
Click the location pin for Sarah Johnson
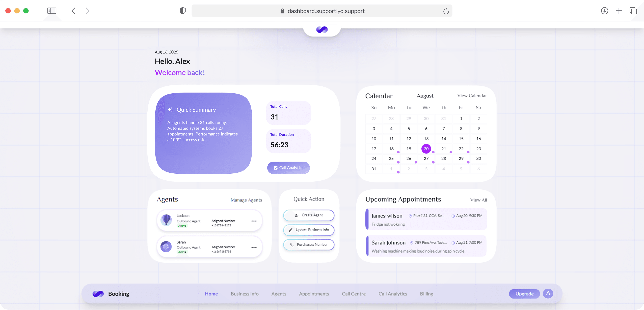point(412,243)
